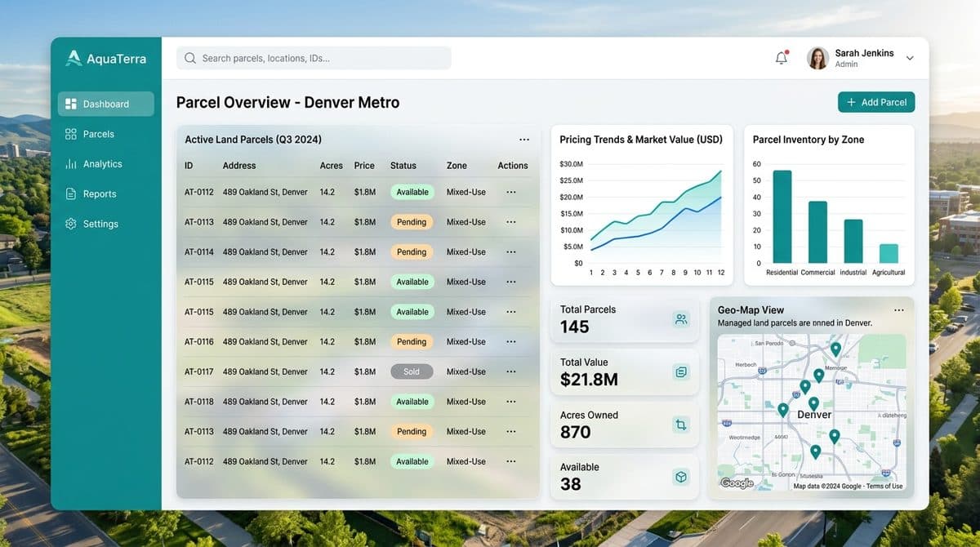Click the $21.8M total value figure
This screenshot has height=547, width=980.
click(x=589, y=380)
